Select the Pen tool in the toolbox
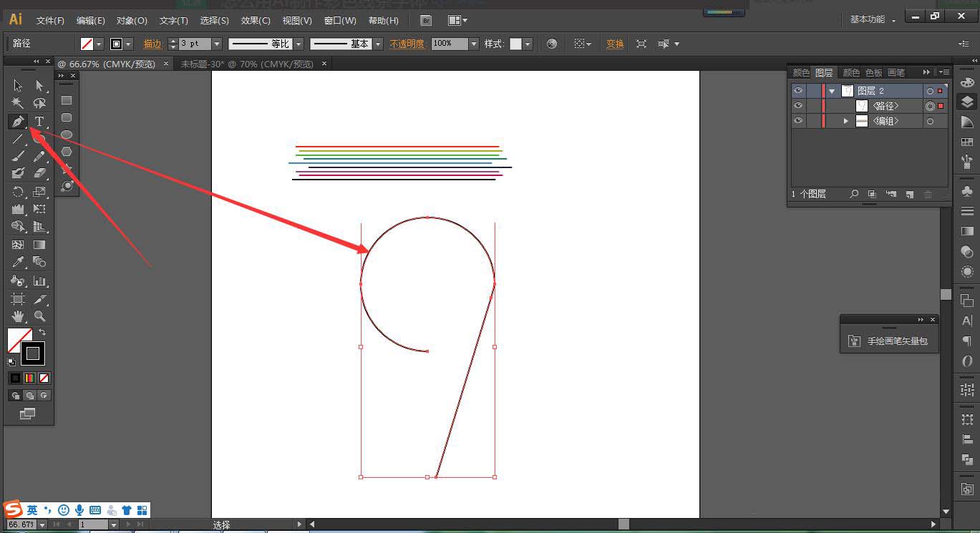The height and width of the screenshot is (533, 980). tap(18, 121)
